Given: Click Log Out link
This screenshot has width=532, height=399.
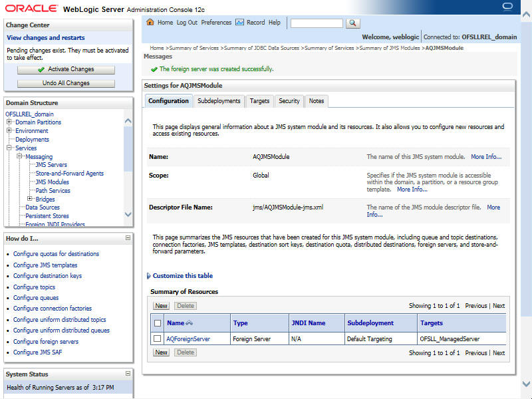Looking at the screenshot, I should [x=187, y=23].
